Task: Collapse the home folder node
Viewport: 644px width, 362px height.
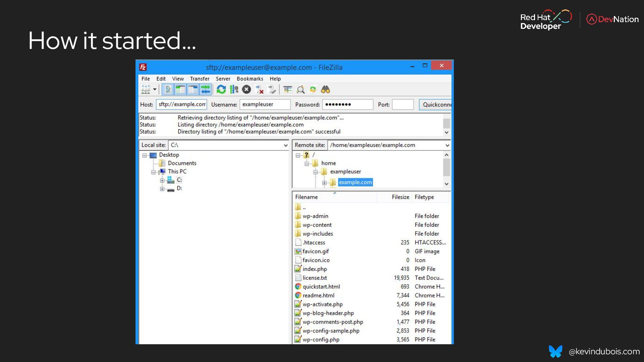Action: [x=307, y=164]
